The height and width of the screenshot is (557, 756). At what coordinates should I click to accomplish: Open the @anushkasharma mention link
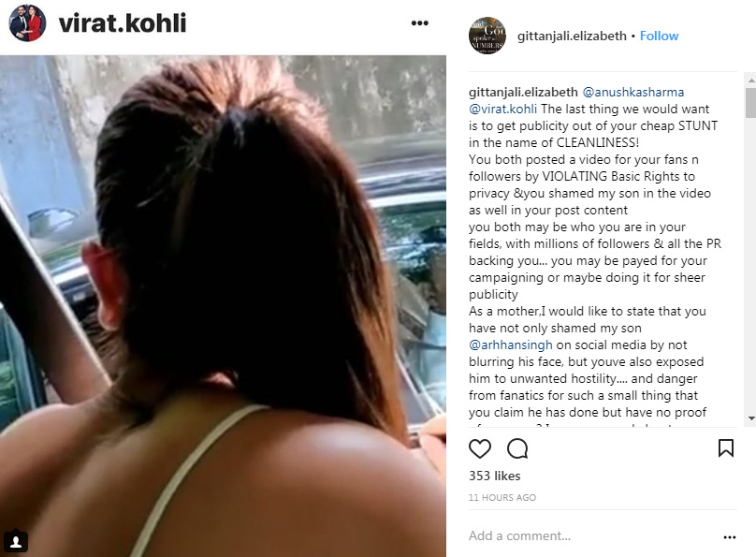point(633,92)
